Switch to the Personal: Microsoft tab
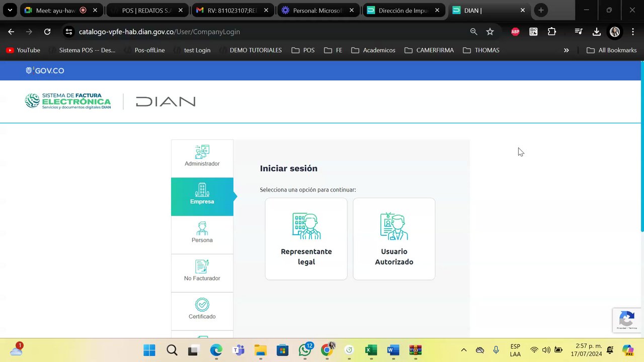The width and height of the screenshot is (644, 362). pyautogui.click(x=318, y=10)
